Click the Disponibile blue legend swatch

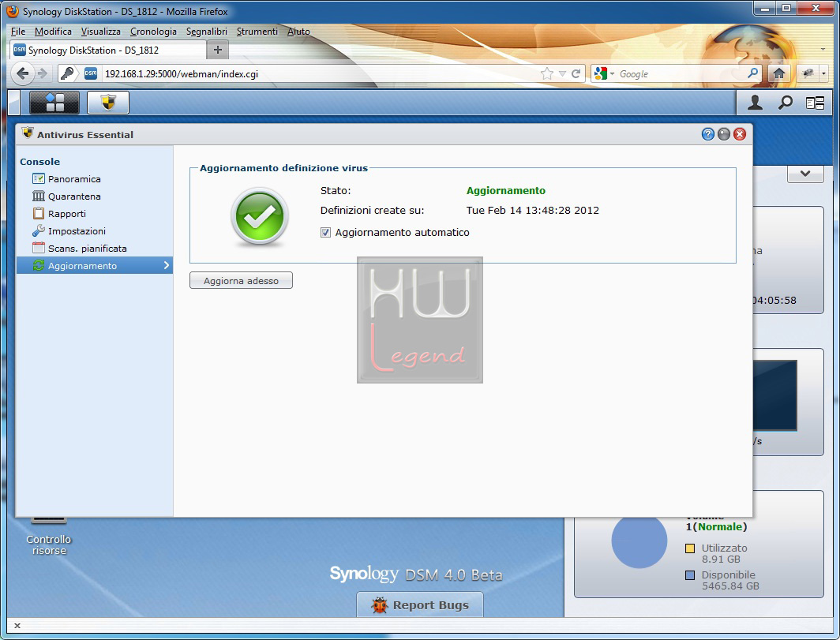pyautogui.click(x=690, y=575)
